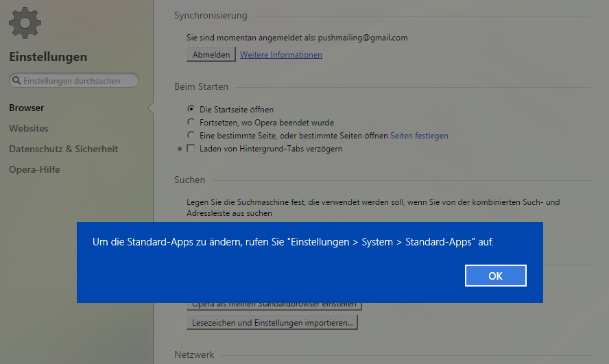609x364 pixels.
Task: Click the Netzwerk section heading
Action: coord(194,354)
